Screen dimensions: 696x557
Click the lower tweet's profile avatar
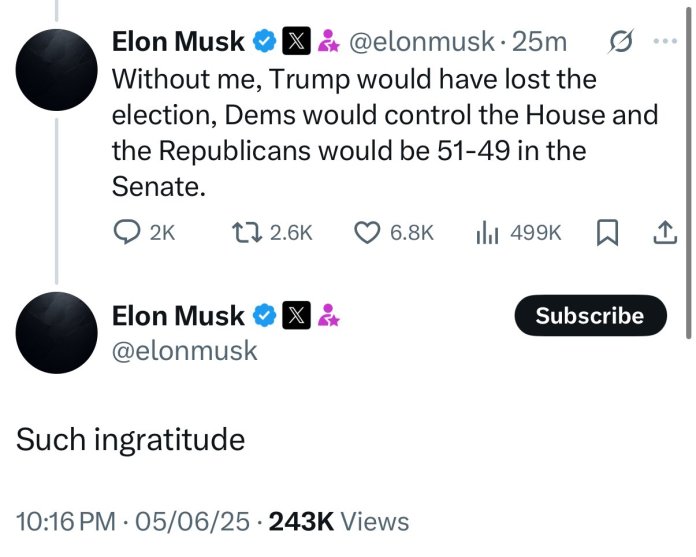coord(59,334)
